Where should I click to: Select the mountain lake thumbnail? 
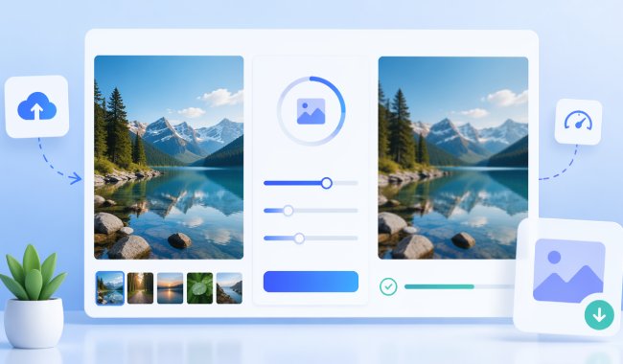[110, 288]
